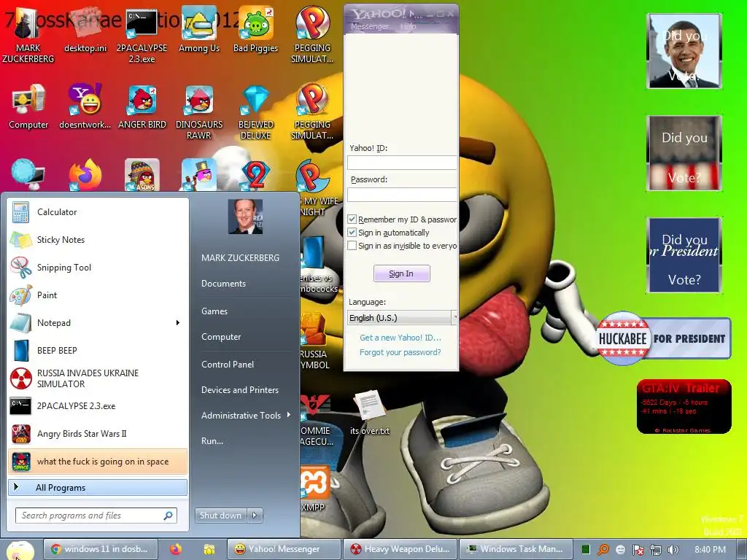Open the network tray icon
Screen dimensions: 747x560
[x=656, y=550]
